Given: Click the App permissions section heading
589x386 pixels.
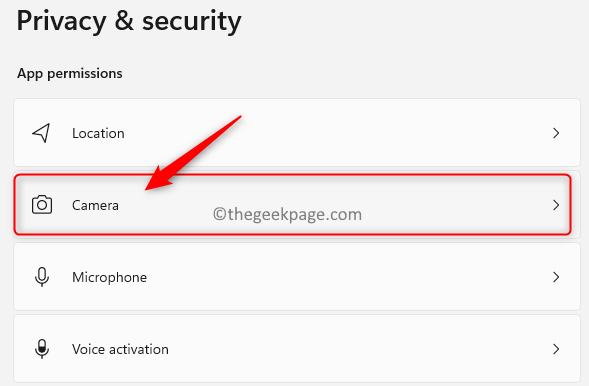Looking at the screenshot, I should pyautogui.click(x=69, y=74).
